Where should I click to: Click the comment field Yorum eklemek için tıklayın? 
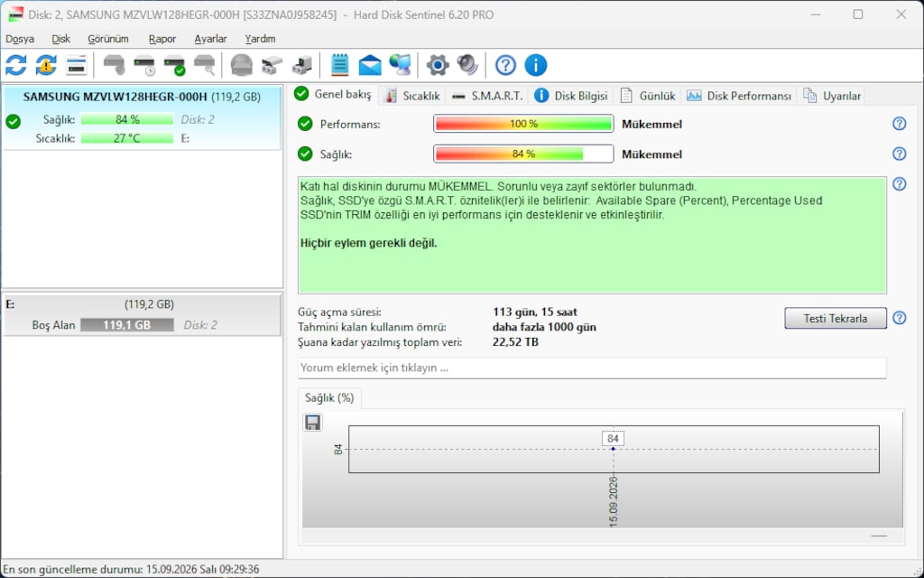pyautogui.click(x=592, y=368)
